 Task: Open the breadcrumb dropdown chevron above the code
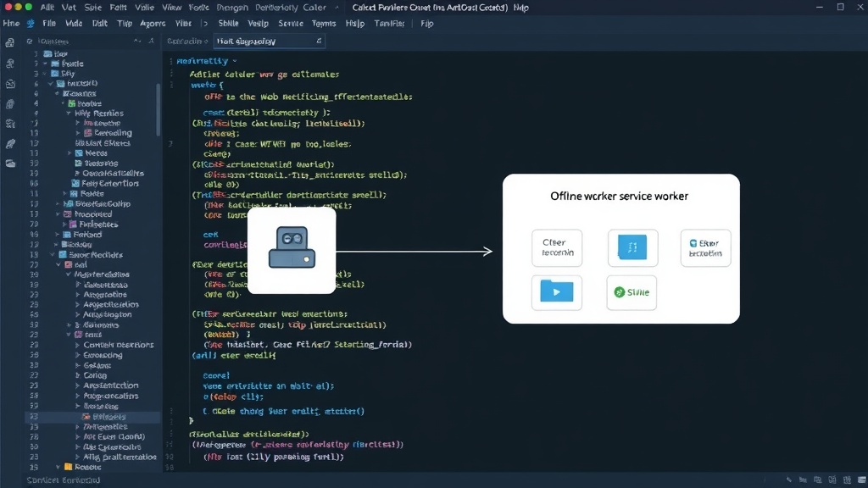point(235,61)
